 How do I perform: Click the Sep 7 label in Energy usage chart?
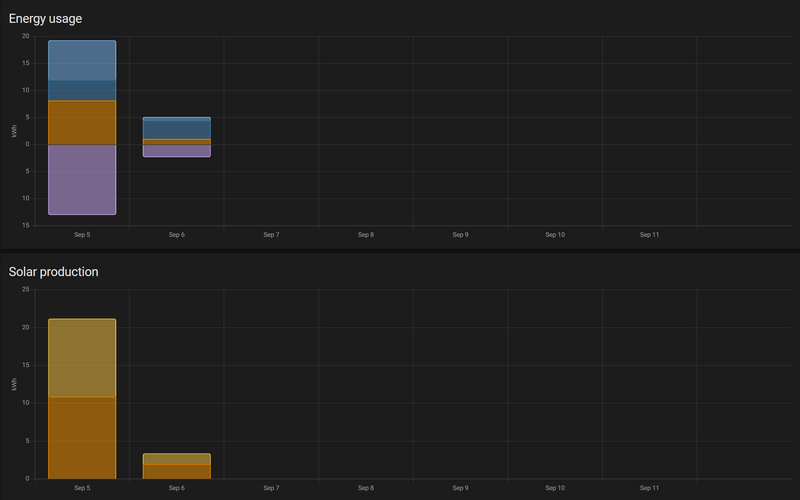point(271,235)
